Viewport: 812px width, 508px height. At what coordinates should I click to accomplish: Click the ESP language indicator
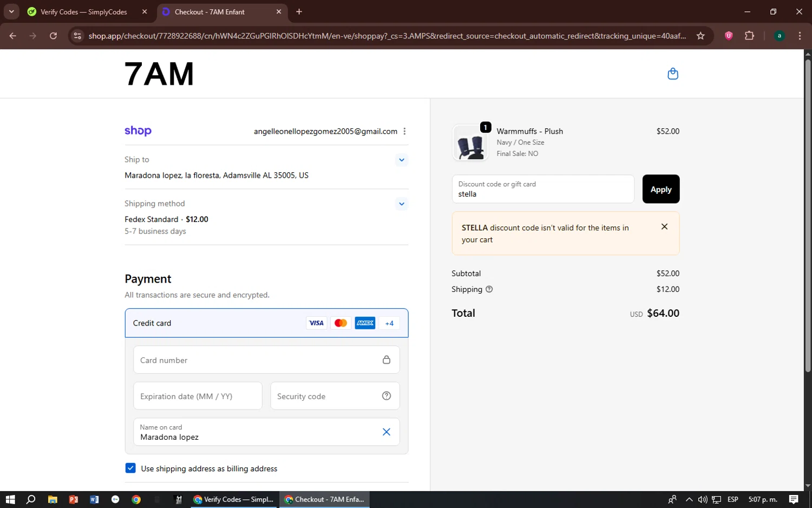coord(733,499)
